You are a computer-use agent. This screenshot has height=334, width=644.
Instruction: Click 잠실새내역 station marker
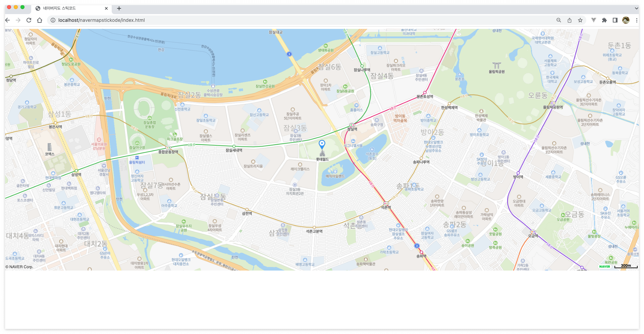click(x=234, y=146)
